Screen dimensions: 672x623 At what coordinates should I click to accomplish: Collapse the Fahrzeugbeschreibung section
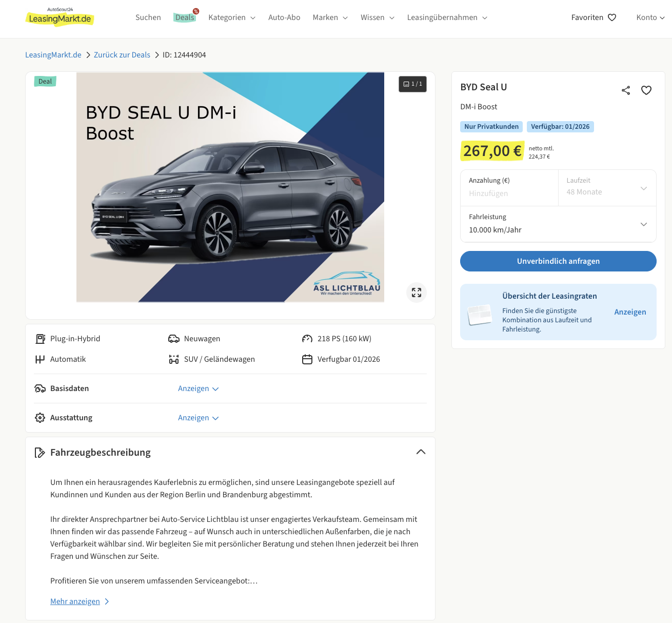(x=421, y=452)
